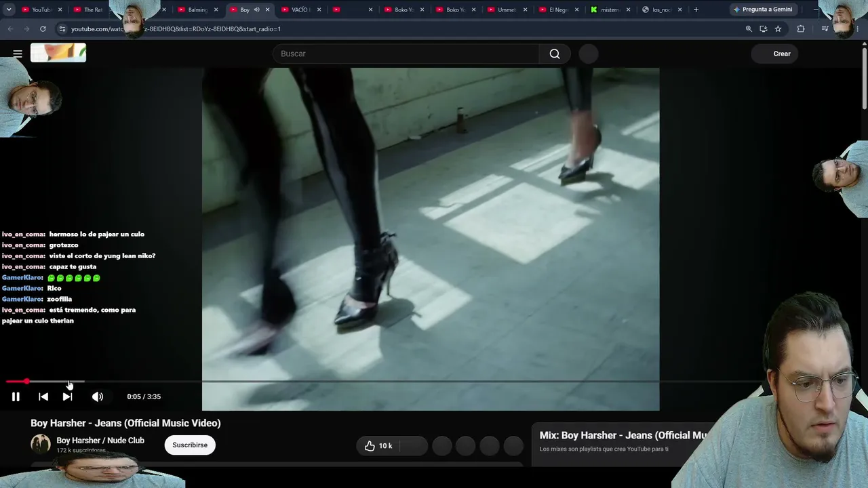The image size is (868, 488).
Task: Open the Chrome extensions puzzle icon
Action: [801, 29]
